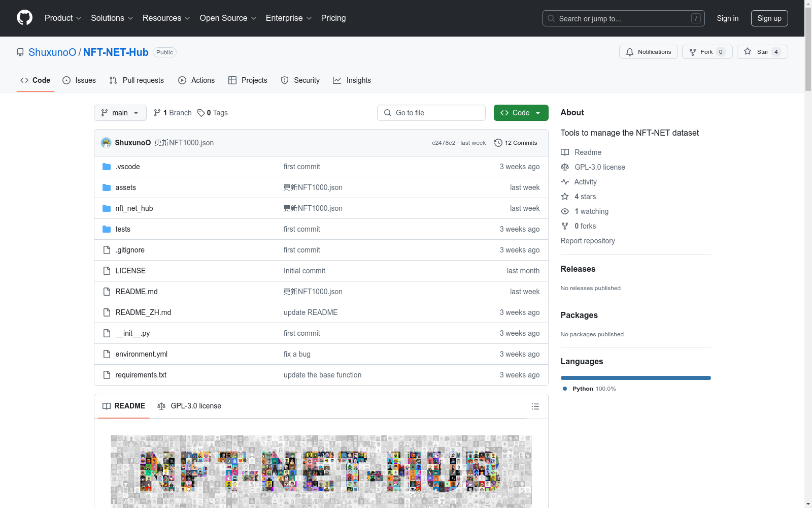Click the Go to file input

(431, 113)
